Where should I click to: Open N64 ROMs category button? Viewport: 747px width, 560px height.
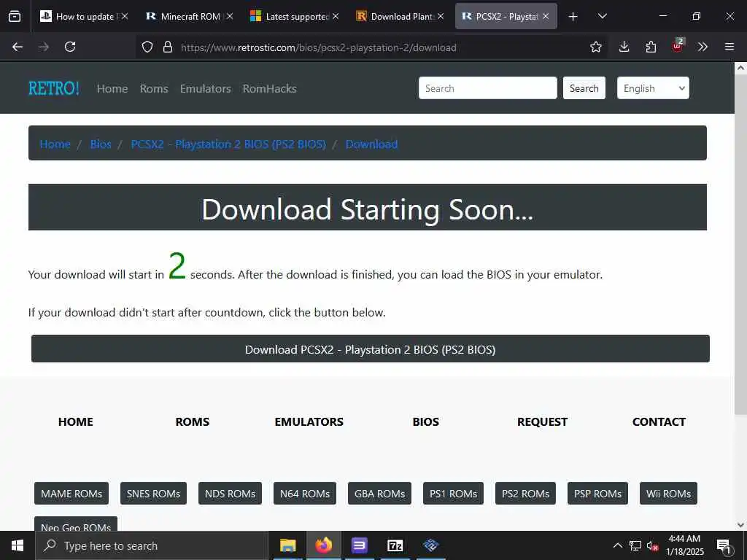305,494
